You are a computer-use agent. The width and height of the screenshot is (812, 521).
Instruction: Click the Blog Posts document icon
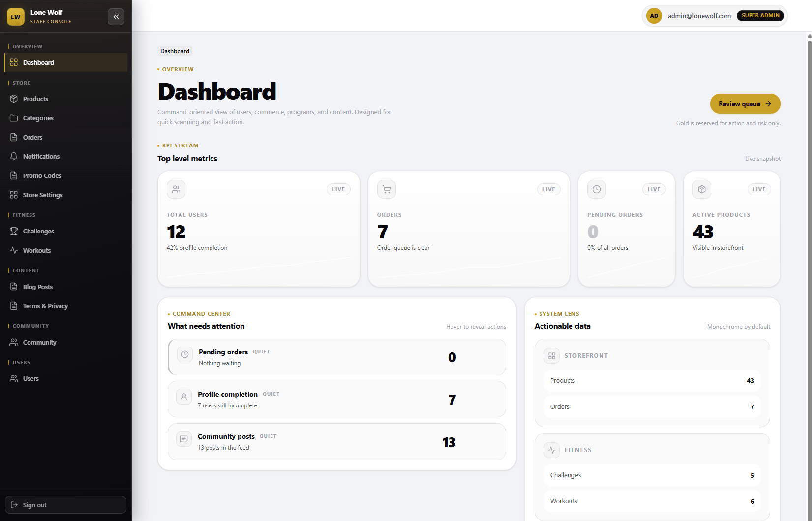pyautogui.click(x=14, y=287)
